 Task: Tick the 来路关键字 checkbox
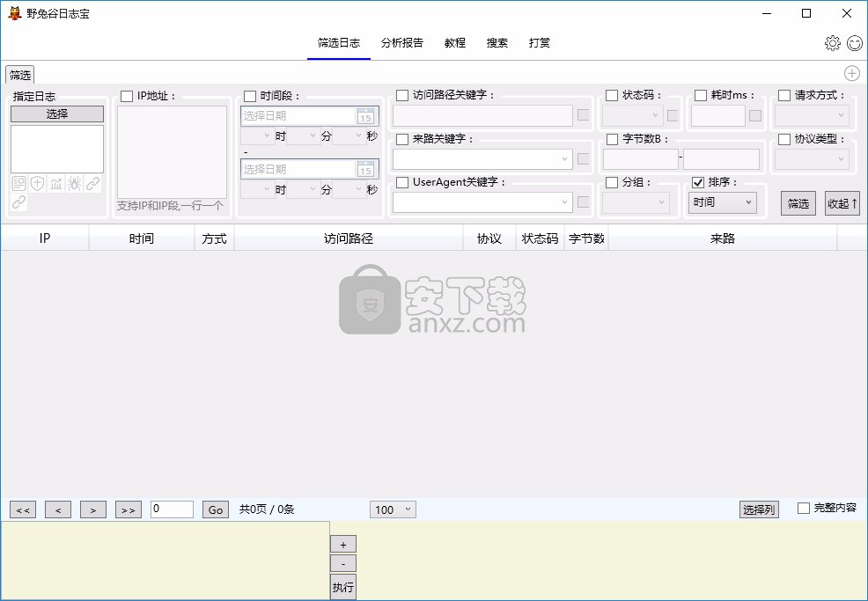[x=402, y=139]
